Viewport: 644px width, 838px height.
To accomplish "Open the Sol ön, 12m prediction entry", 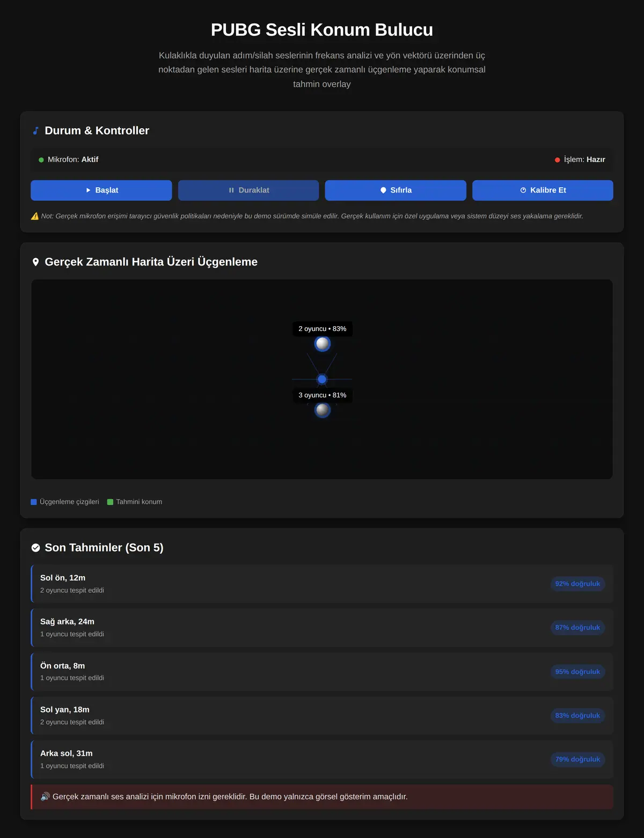I will [322, 584].
